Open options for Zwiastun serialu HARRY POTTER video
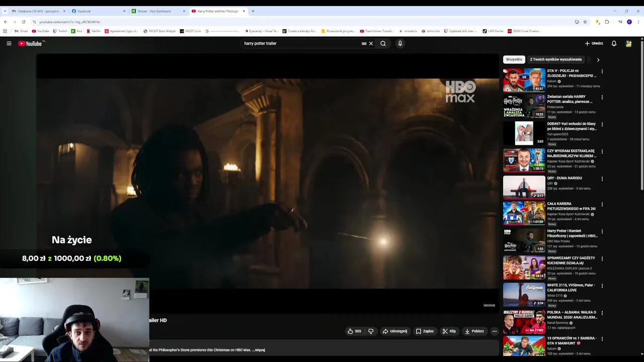The image size is (644, 362). (602, 97)
